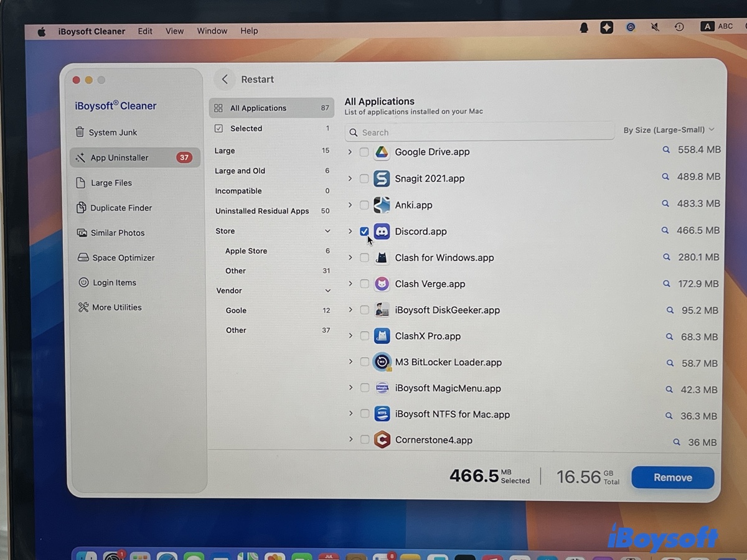This screenshot has height=560, width=747.
Task: Open the System Junk section
Action: pyautogui.click(x=106, y=133)
